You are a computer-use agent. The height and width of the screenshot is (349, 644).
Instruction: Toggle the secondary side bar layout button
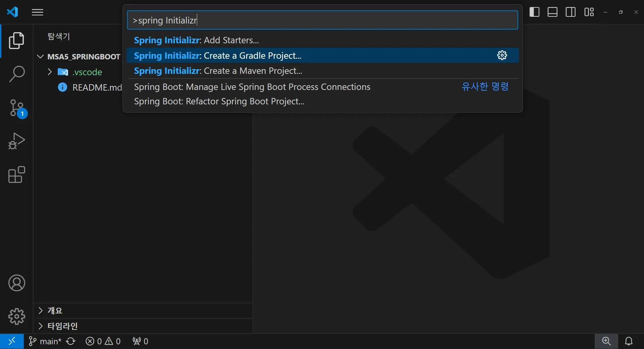(x=571, y=12)
